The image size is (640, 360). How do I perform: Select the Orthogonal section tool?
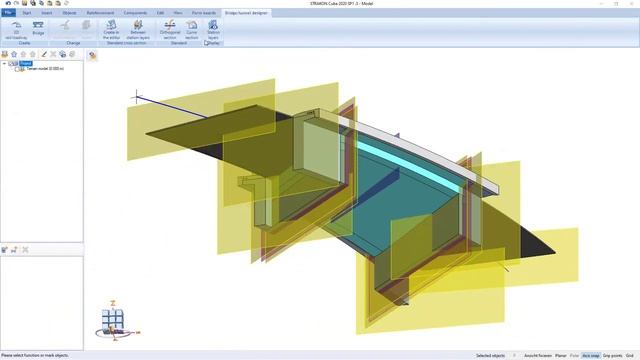pos(170,29)
